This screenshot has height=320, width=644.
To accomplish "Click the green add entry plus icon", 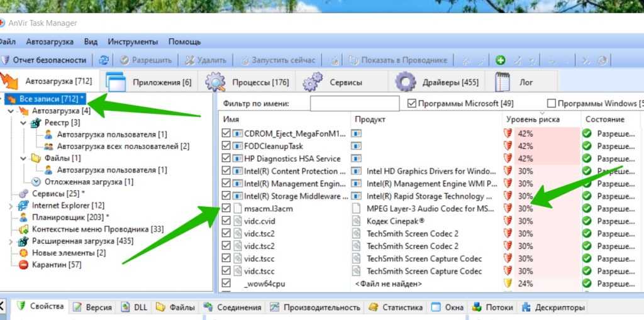I will coord(500,60).
